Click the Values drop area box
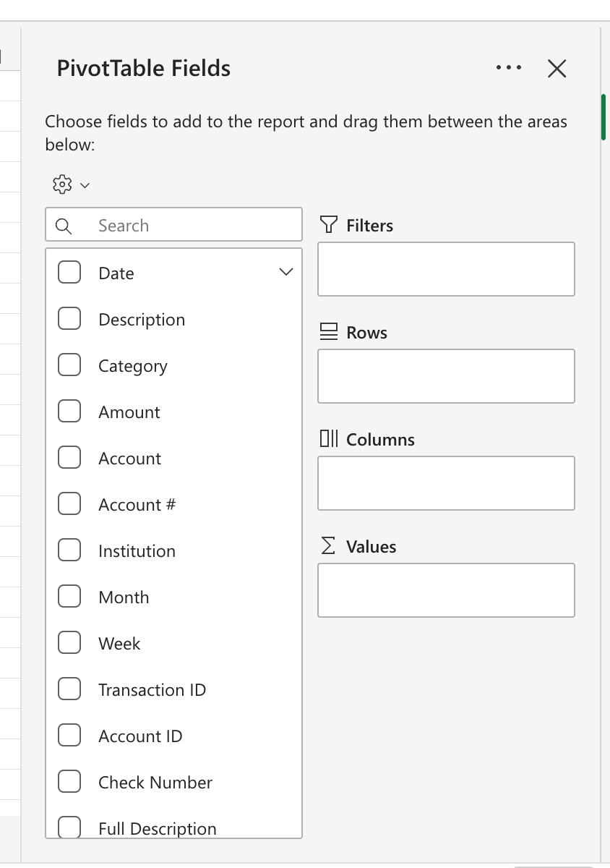 (446, 590)
